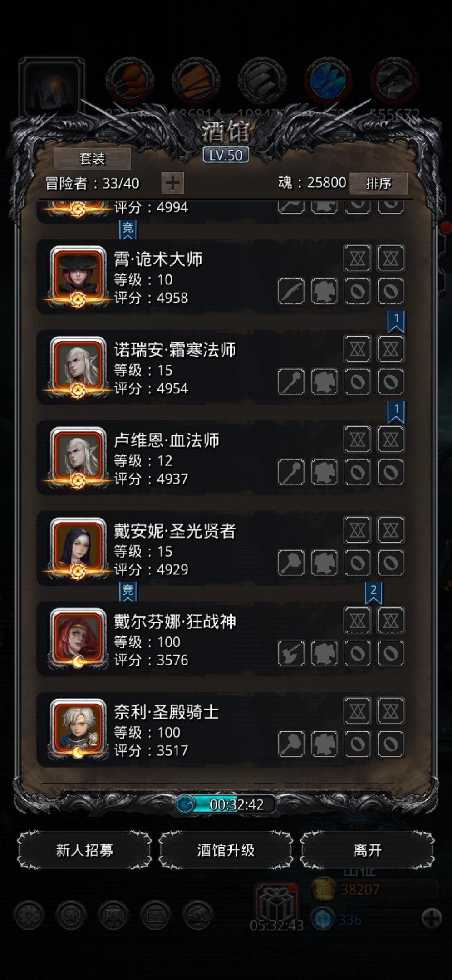Open armor slot of 诺瑞安·霜寒法师
The width and height of the screenshot is (452, 980).
324,382
